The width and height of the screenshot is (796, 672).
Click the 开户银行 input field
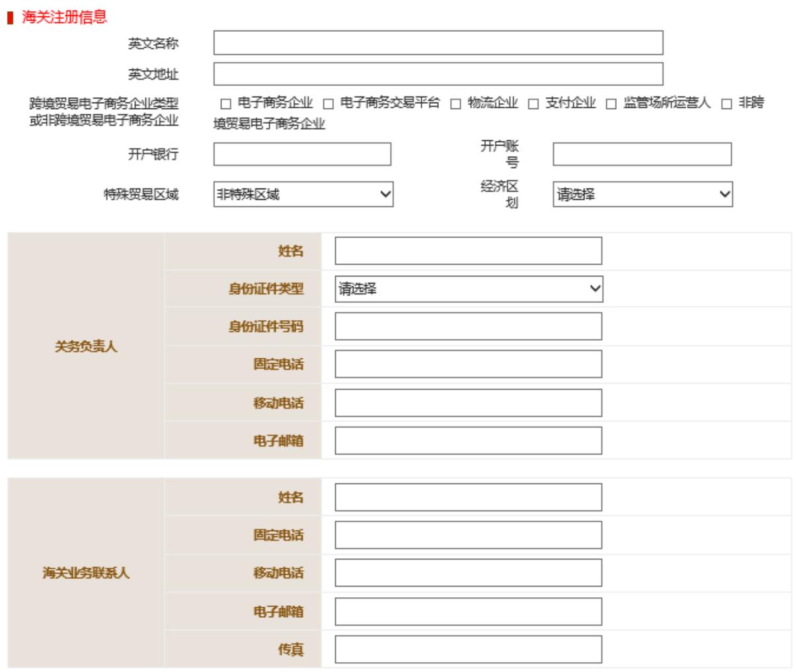(x=302, y=154)
